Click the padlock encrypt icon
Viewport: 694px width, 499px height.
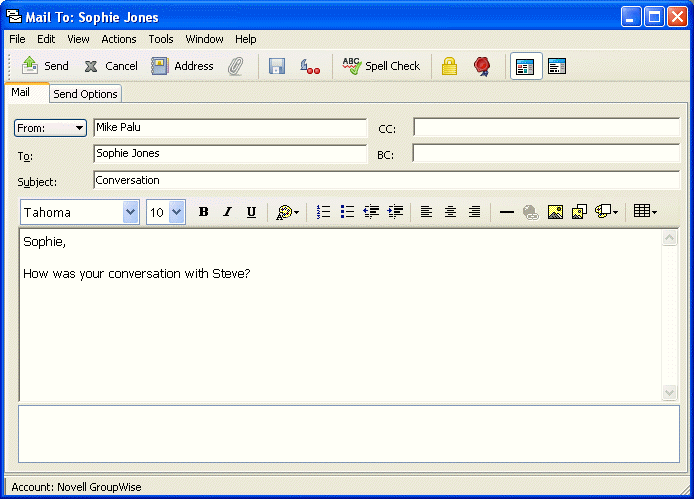[449, 66]
